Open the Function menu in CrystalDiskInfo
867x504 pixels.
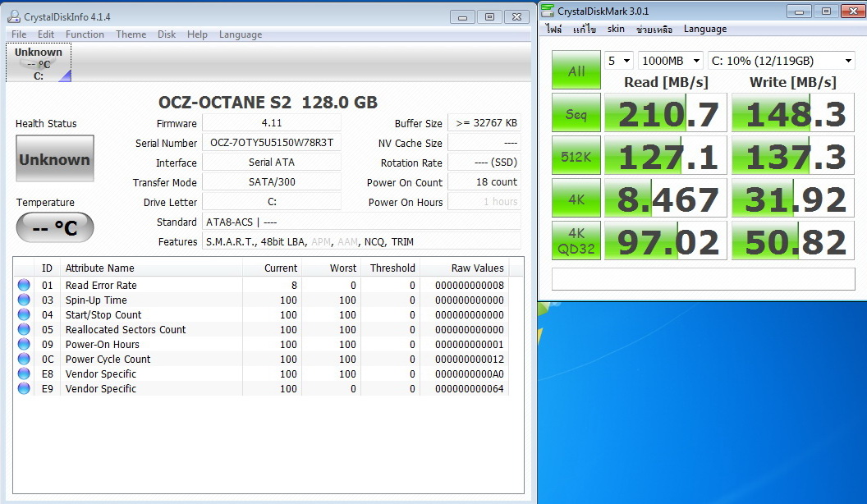pos(85,34)
